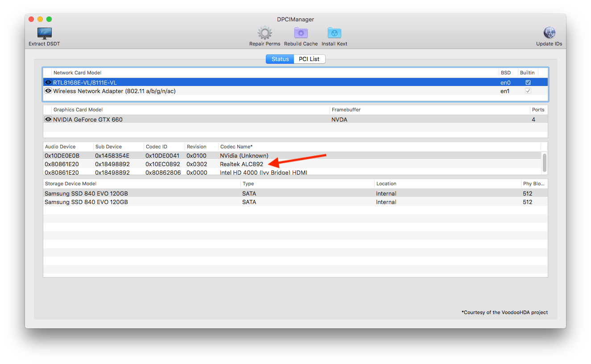
Task: Select the NVIDIA GeForce GTX 660 row
Action: [295, 119]
